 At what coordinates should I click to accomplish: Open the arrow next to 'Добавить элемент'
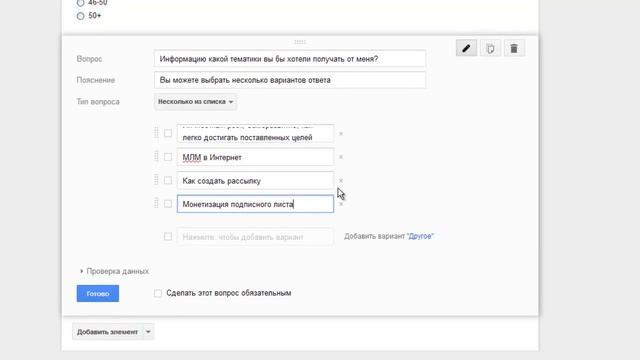click(148, 332)
